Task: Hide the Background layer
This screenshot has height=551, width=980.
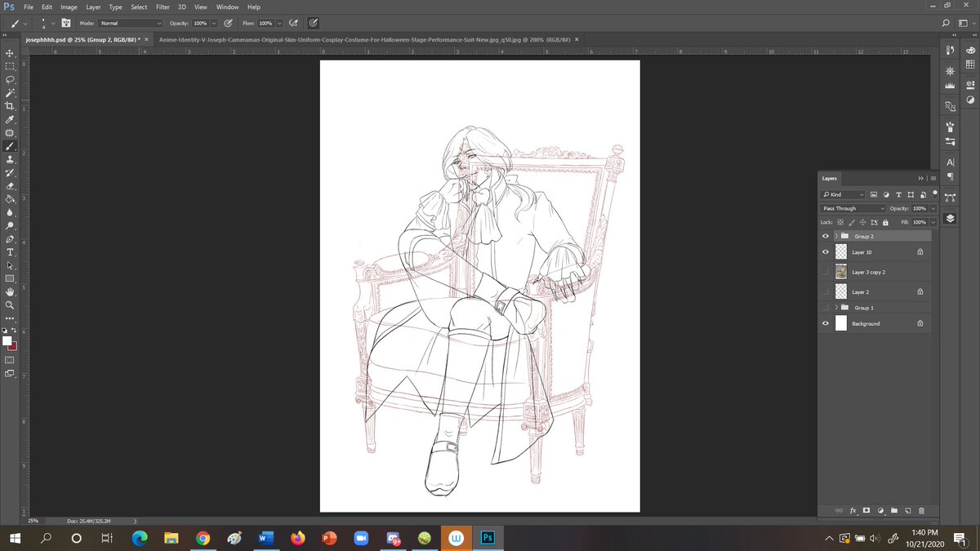Action: click(x=826, y=323)
